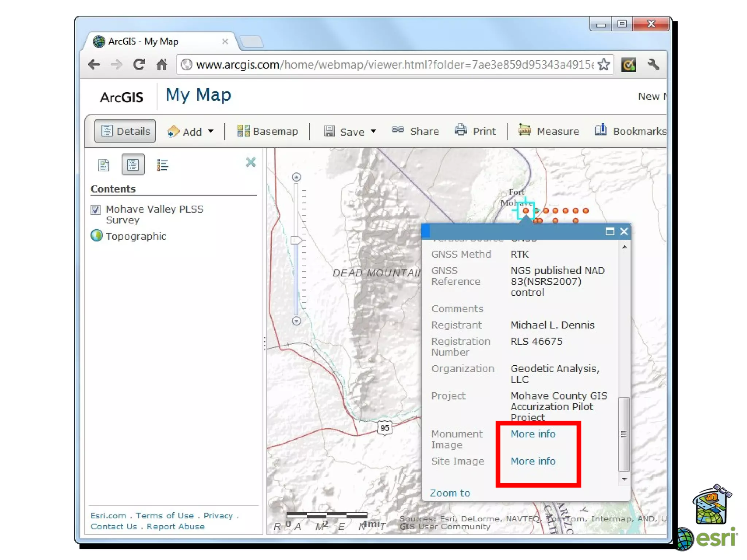Open the Measure tool
Viewport: 747px width, 560px height.
549,131
